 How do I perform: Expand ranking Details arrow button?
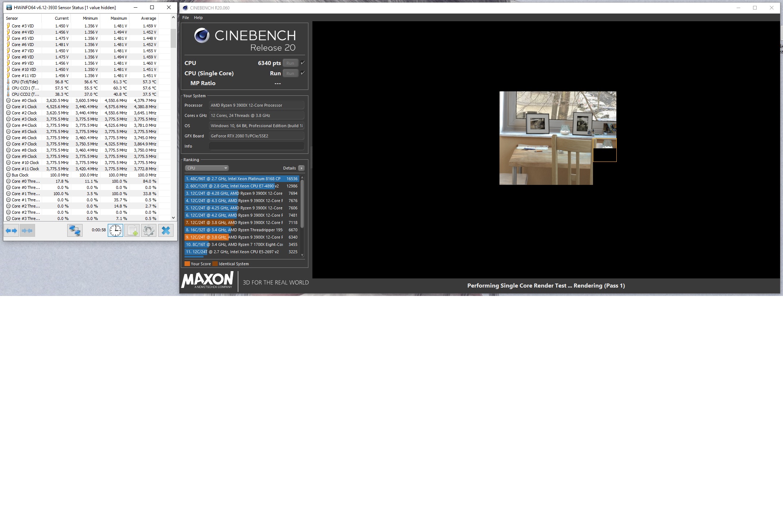pyautogui.click(x=301, y=168)
